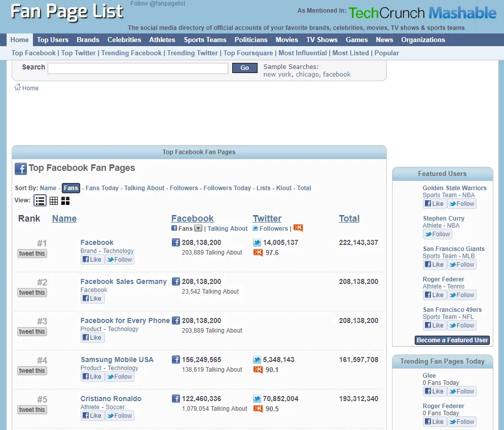504x430 pixels.
Task: Sort the list by Name
Action: coord(48,188)
